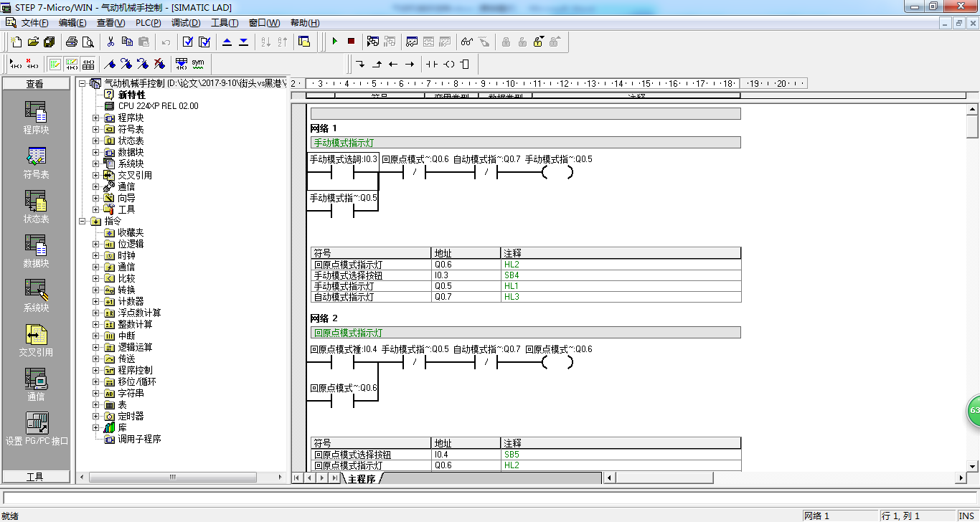The height and width of the screenshot is (522, 980).
Task: Click the 工具 bar below the navigation icons
Action: pyautogui.click(x=36, y=477)
